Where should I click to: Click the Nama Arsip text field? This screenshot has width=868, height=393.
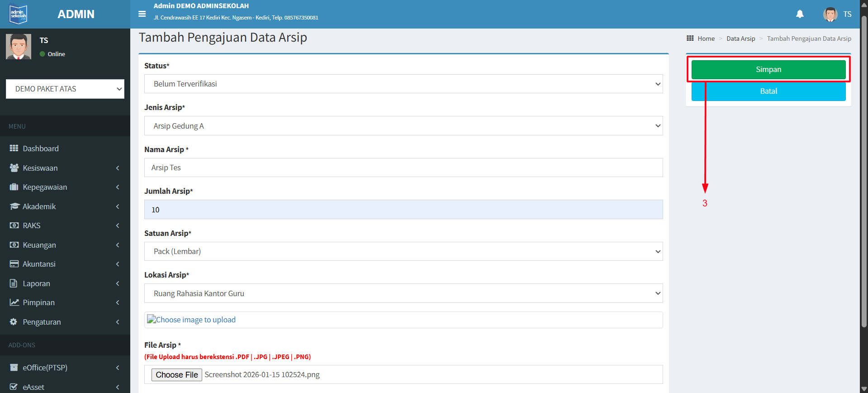click(x=403, y=168)
